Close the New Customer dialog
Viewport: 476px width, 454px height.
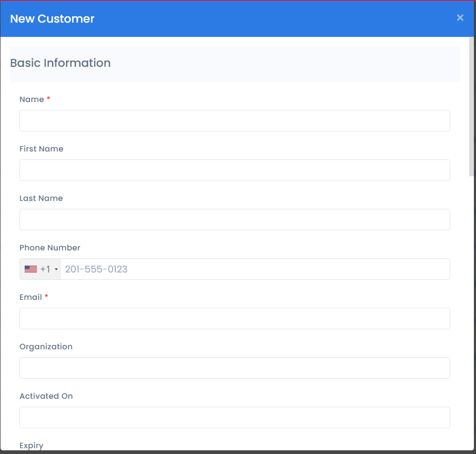coord(460,17)
